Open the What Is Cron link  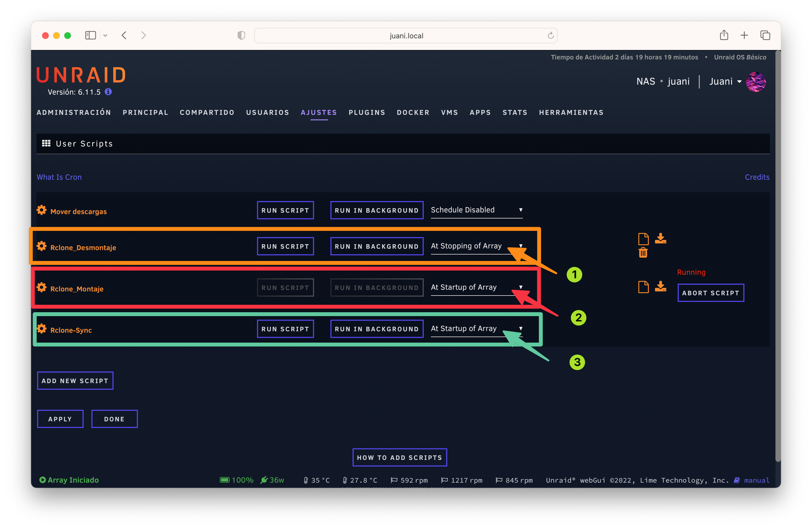coord(59,177)
